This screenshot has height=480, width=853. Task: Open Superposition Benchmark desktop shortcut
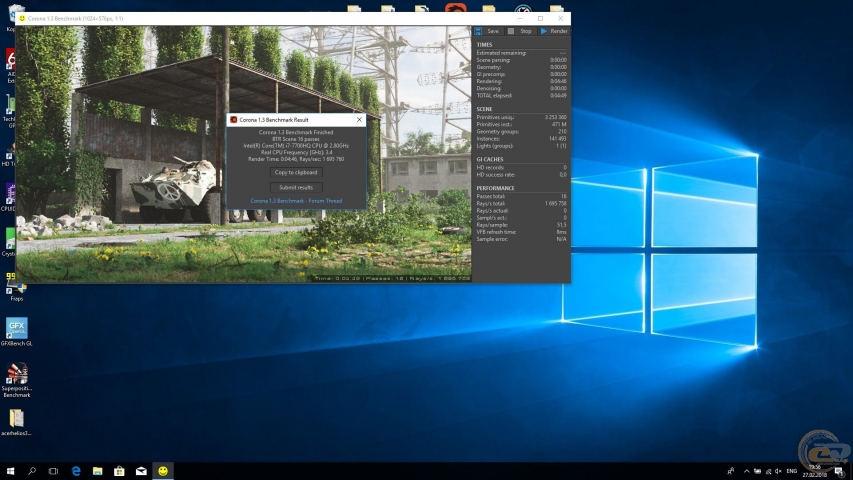point(16,380)
